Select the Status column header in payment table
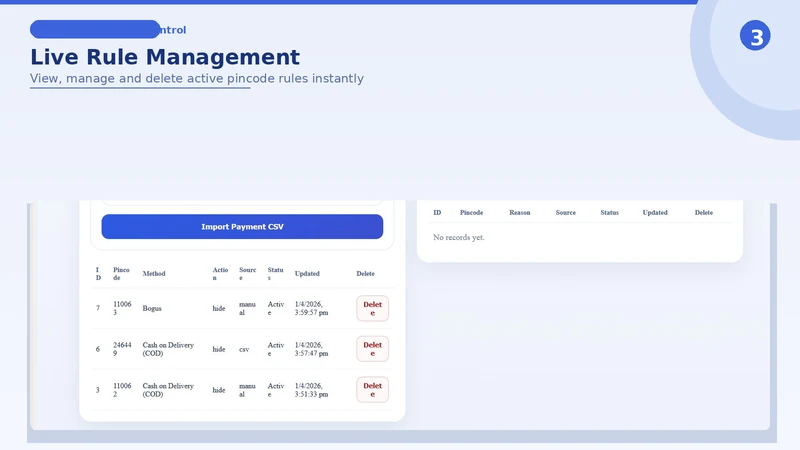 tap(276, 273)
